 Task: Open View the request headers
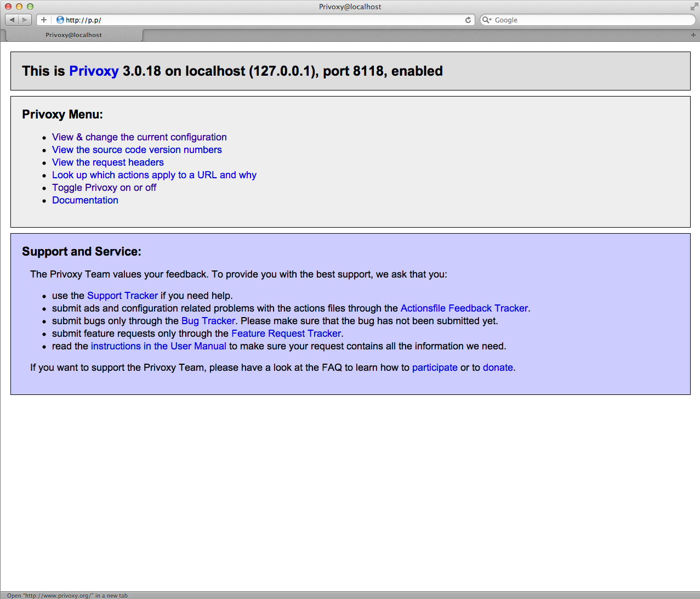pos(108,162)
